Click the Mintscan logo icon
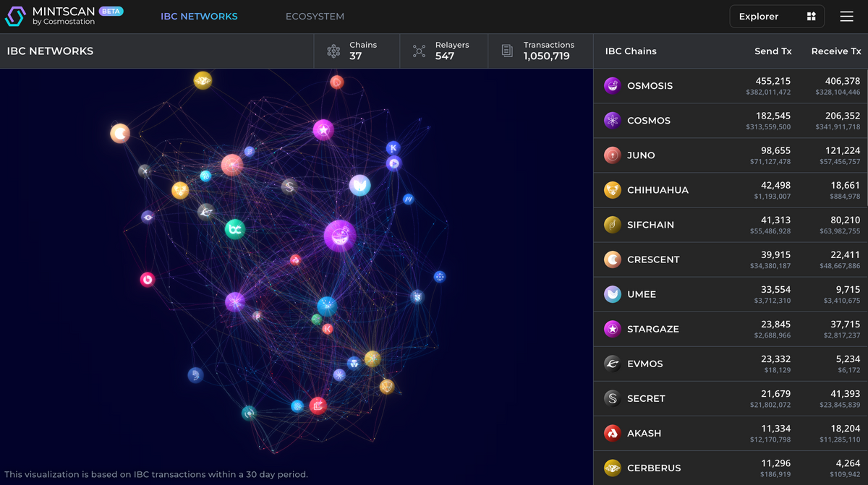The height and width of the screenshot is (485, 868). (15, 16)
